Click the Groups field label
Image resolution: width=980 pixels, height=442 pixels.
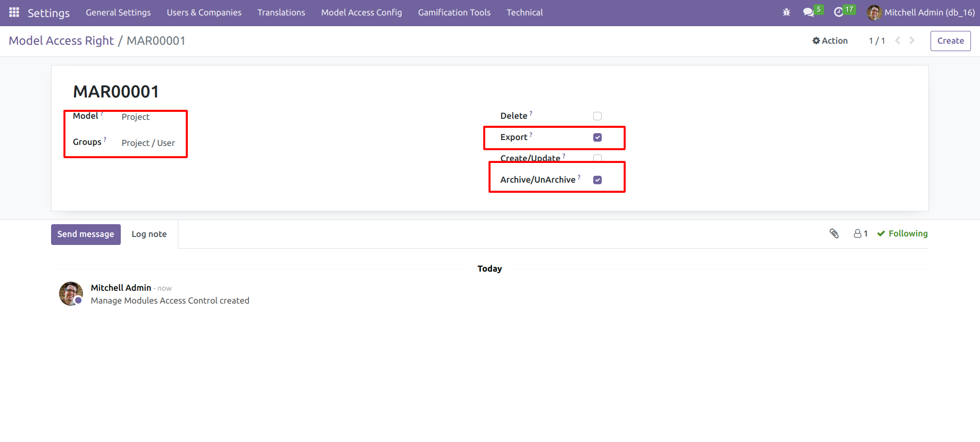pos(87,142)
